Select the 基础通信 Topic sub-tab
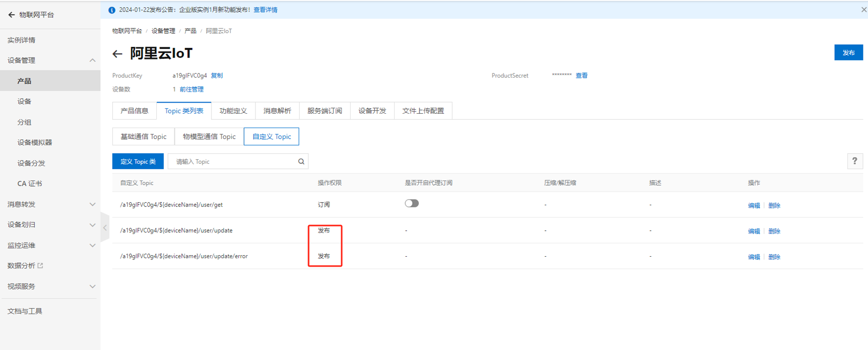The height and width of the screenshot is (350, 868). click(143, 136)
